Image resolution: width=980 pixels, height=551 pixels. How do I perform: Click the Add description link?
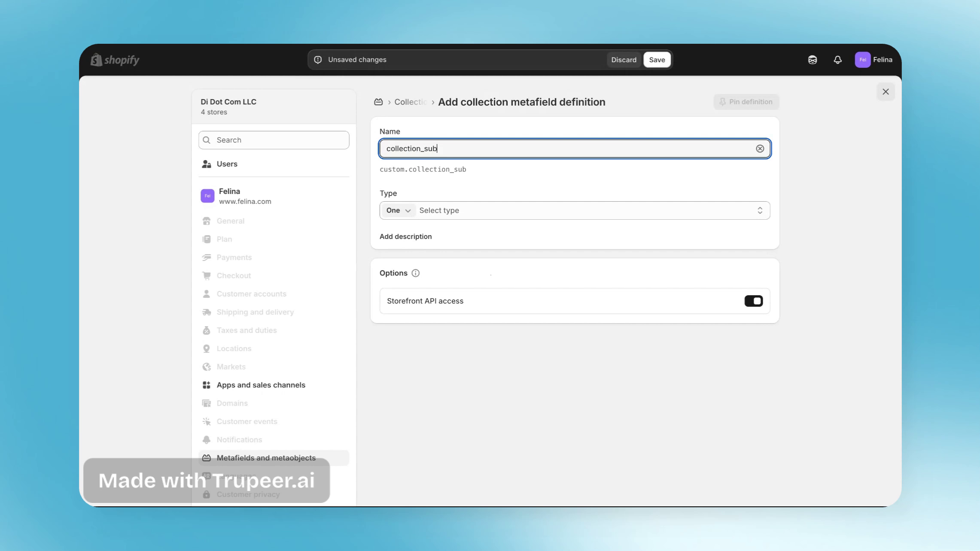[x=405, y=236]
